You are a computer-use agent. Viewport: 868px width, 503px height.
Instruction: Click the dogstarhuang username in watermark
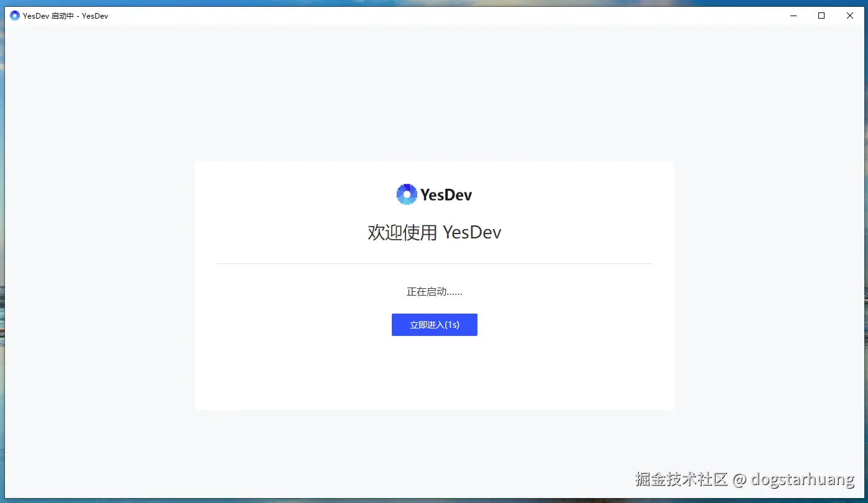tap(802, 479)
